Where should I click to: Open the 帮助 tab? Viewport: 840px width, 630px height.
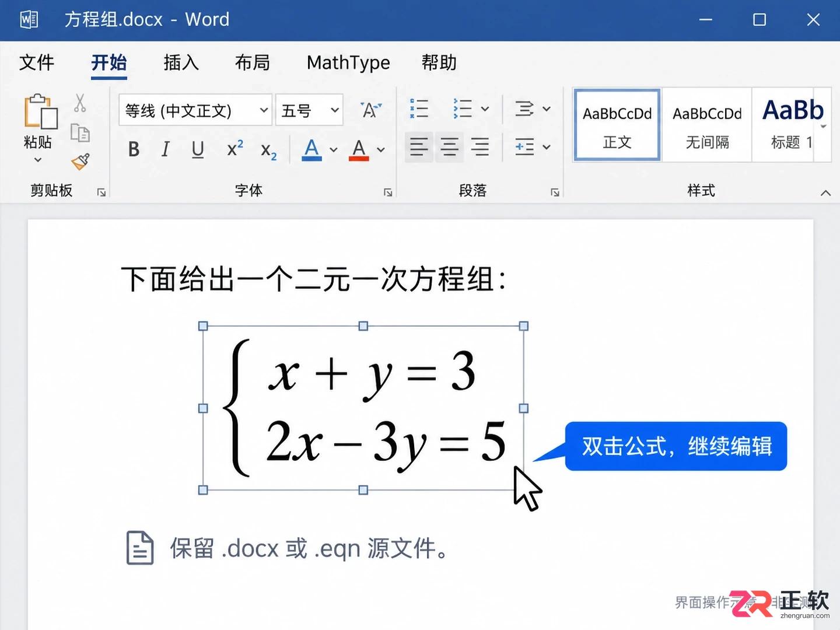[x=439, y=62]
